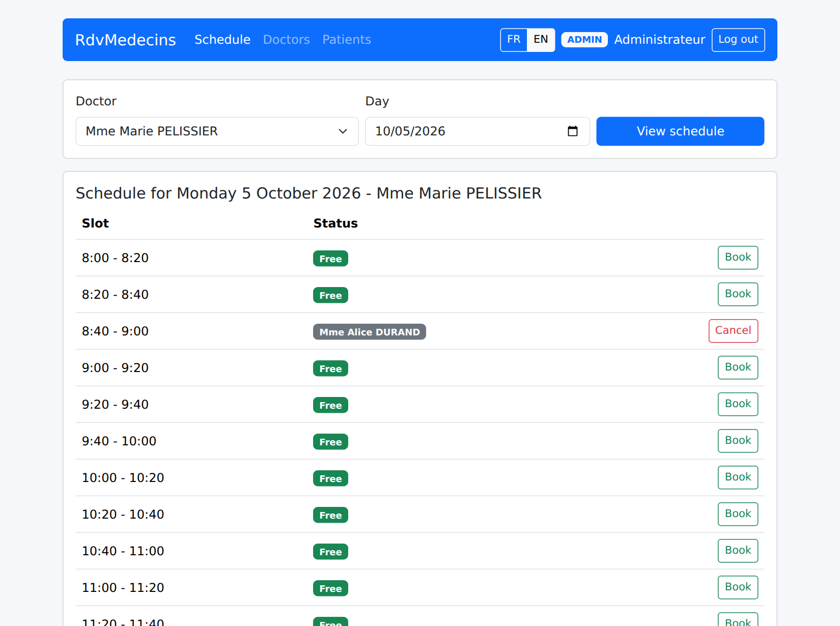Click the Schedule for Monday 5 October heading
The width and height of the screenshot is (840, 626).
309,193
